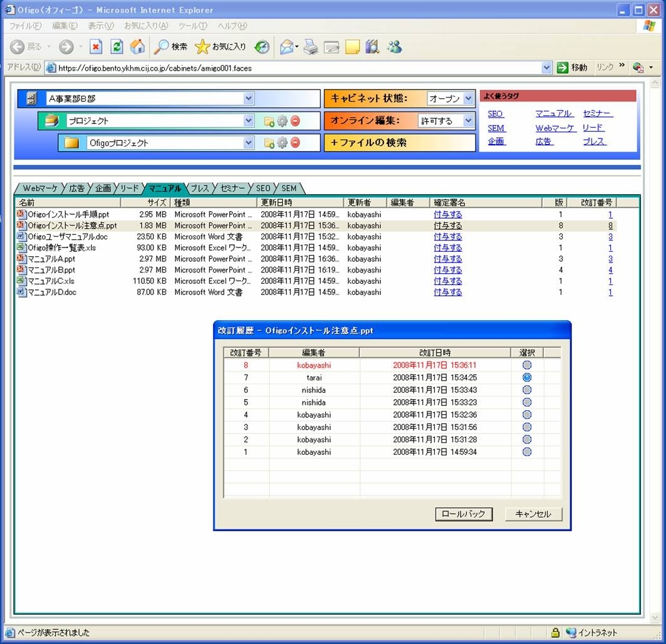
Task: Click the red delete icon in プロジェクト row
Action: coord(295,121)
